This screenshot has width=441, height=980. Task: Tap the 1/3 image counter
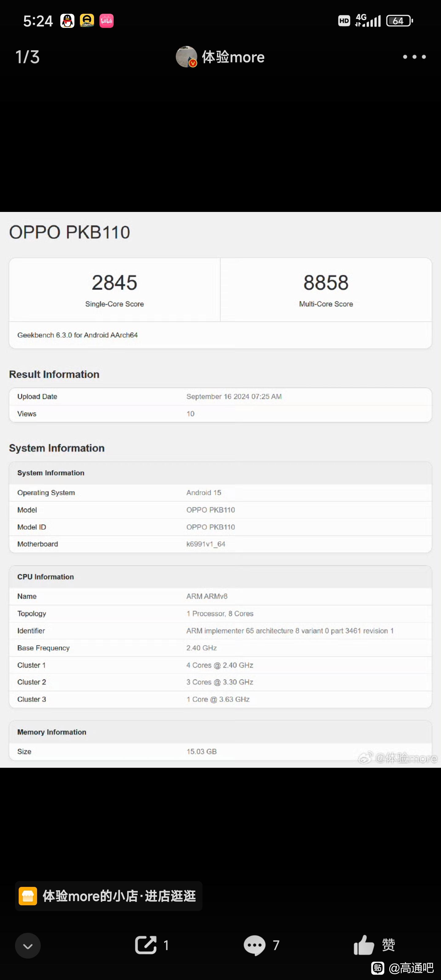tap(27, 57)
